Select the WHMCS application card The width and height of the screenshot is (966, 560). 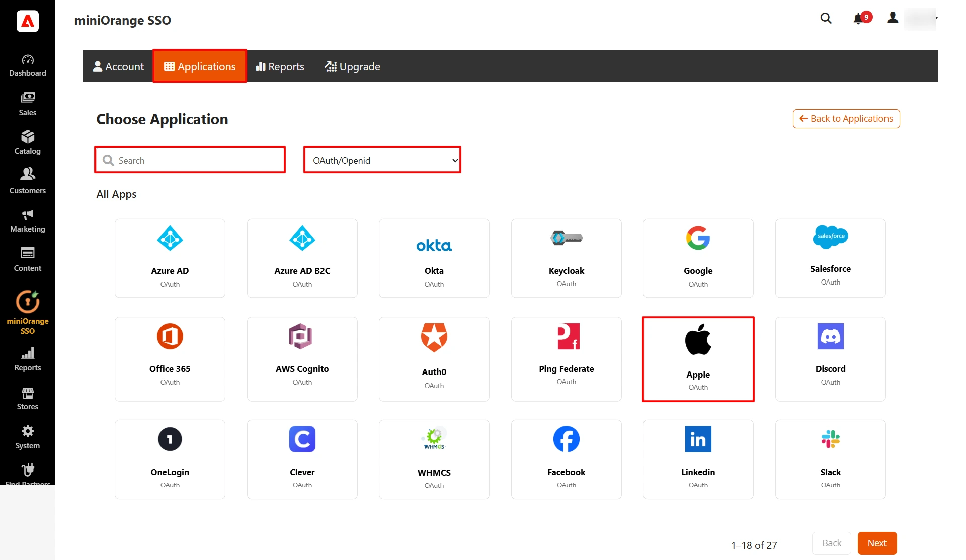[x=434, y=459]
